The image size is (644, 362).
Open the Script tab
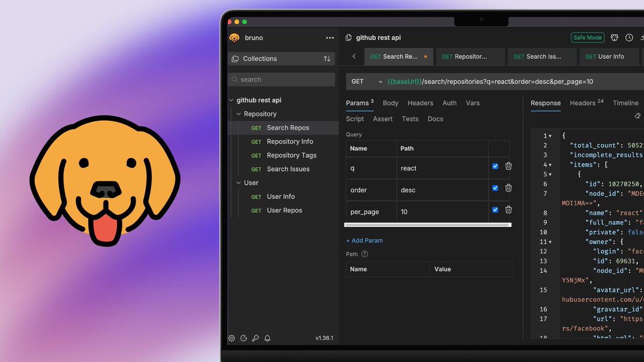click(x=355, y=119)
